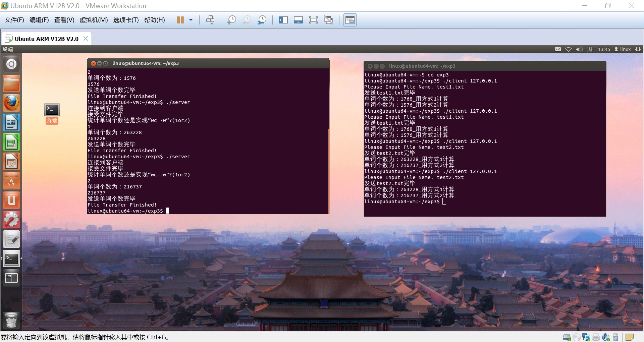Maximize the right terminal window
The image size is (644, 342).
click(382, 66)
